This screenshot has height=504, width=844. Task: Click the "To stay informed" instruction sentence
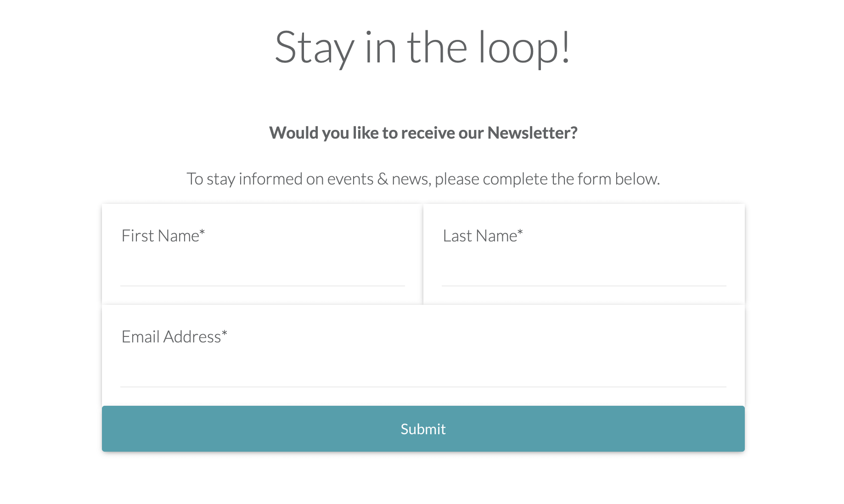(423, 179)
